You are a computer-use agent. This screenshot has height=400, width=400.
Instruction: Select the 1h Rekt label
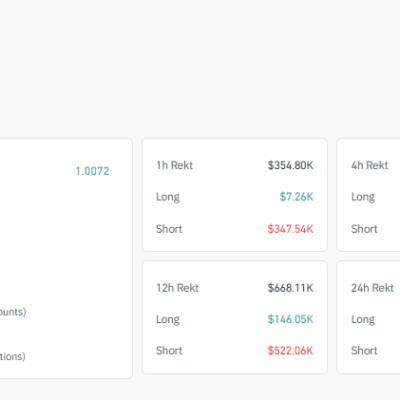point(175,165)
